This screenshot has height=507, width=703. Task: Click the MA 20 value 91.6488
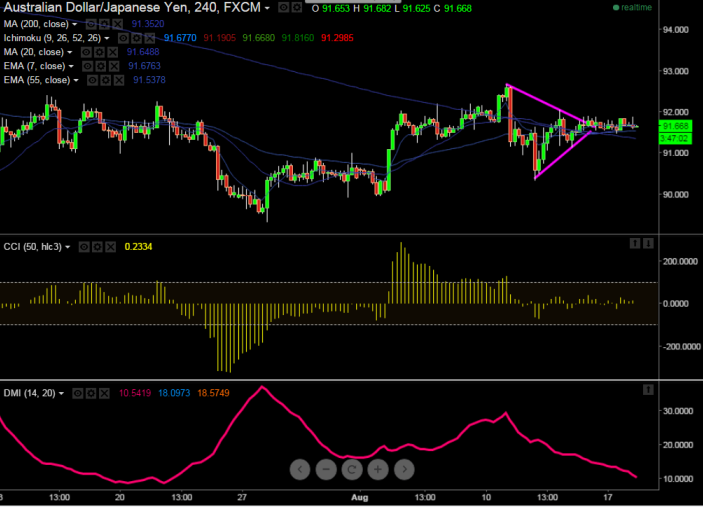143,52
